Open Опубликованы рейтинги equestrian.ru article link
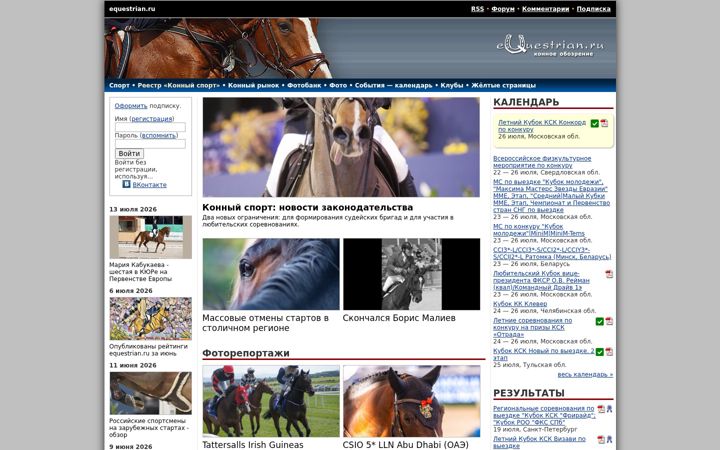 (148, 350)
